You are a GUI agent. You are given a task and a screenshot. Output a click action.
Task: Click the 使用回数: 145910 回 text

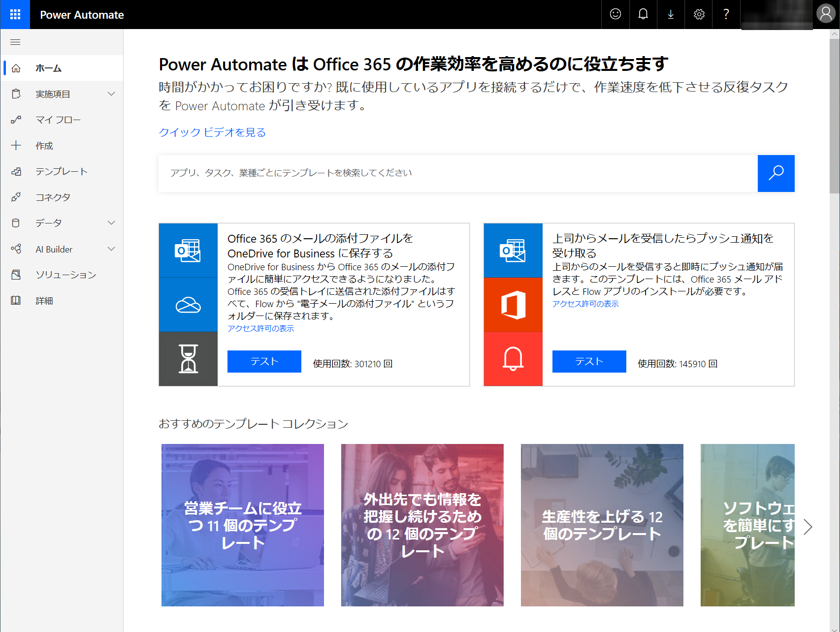point(678,364)
